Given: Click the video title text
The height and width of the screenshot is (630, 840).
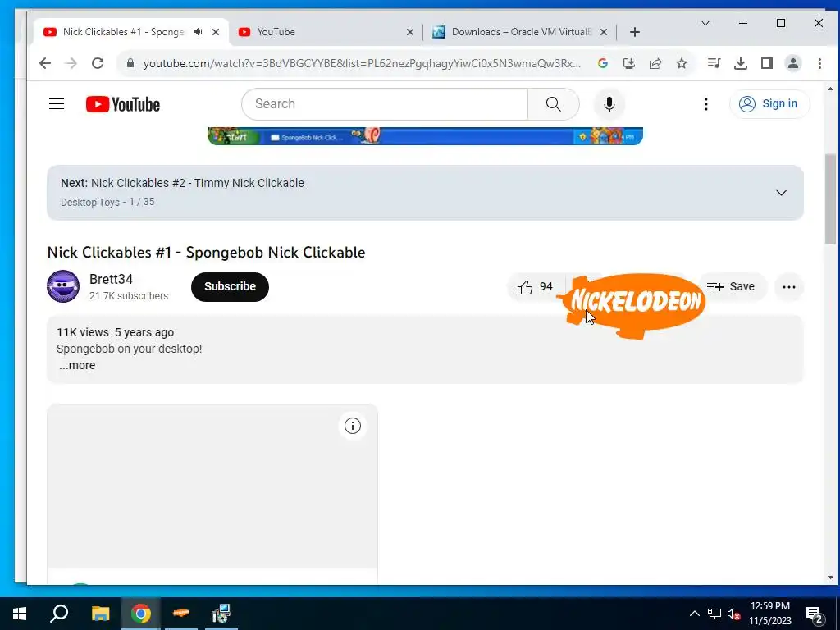Looking at the screenshot, I should click(206, 253).
